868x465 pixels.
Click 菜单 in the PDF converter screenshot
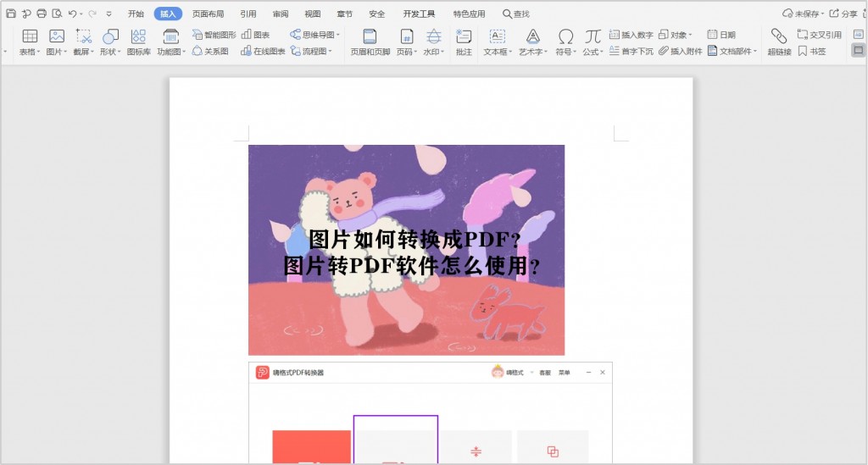pos(564,373)
